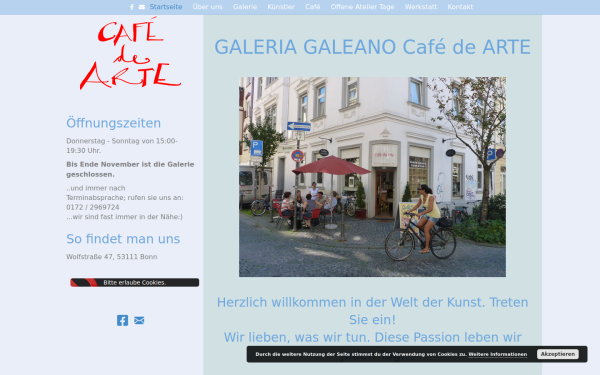600x375 pixels.
Task: Click the café street photo
Action: (372, 177)
